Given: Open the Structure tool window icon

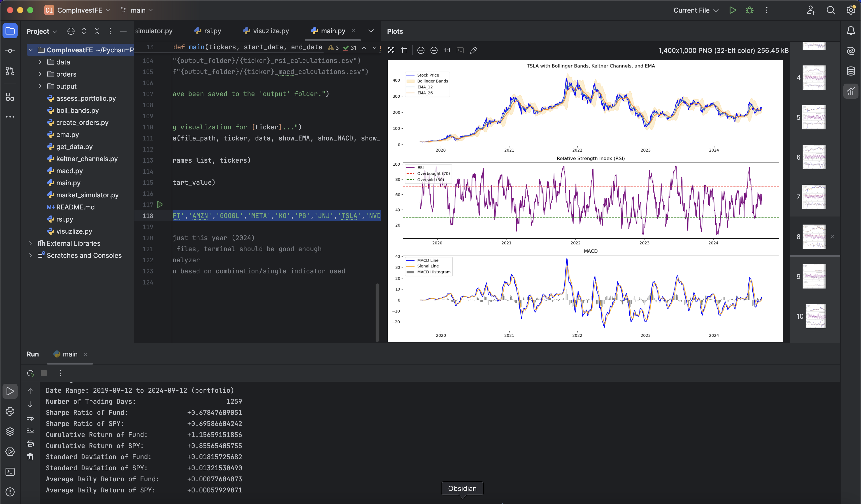Looking at the screenshot, I should point(10,97).
